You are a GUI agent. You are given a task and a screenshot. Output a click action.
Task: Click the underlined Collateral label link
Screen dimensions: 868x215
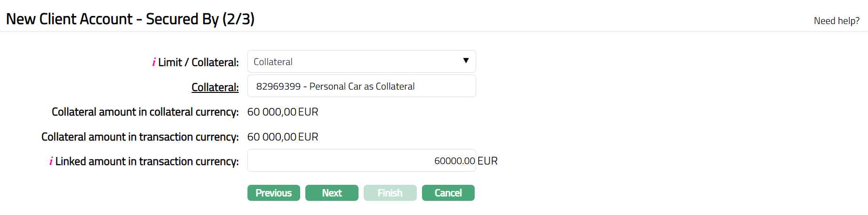pos(215,87)
